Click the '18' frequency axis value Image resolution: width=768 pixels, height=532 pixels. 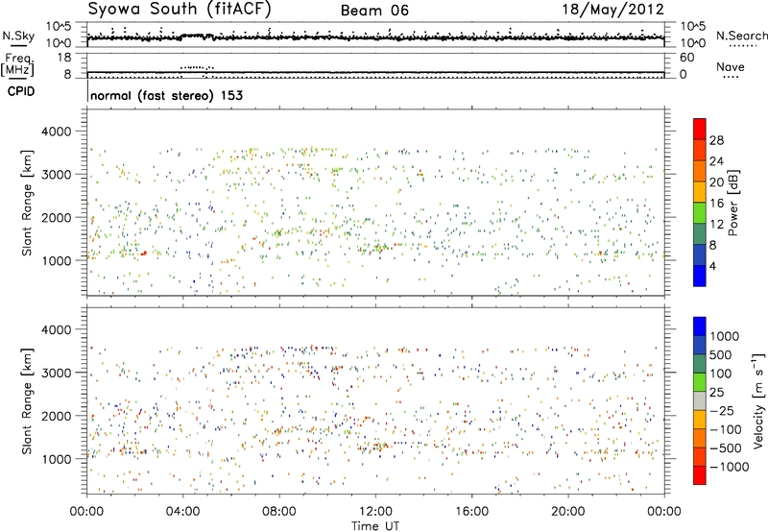tap(64, 58)
